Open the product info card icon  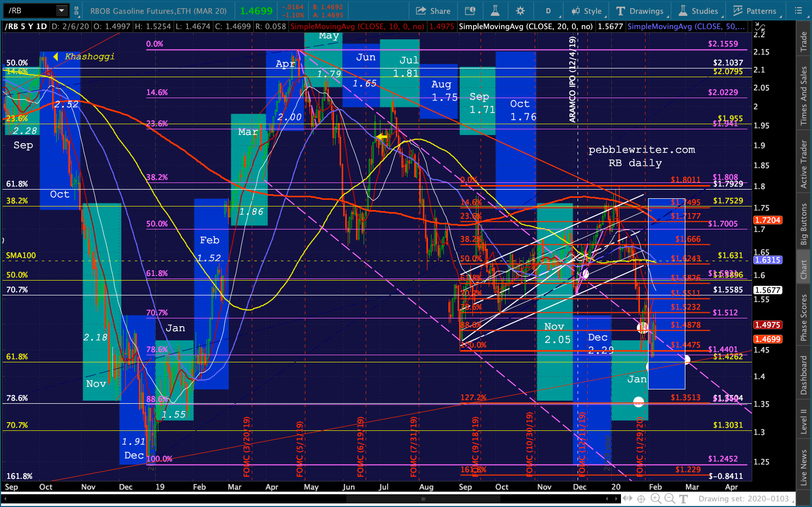pyautogui.click(x=470, y=11)
